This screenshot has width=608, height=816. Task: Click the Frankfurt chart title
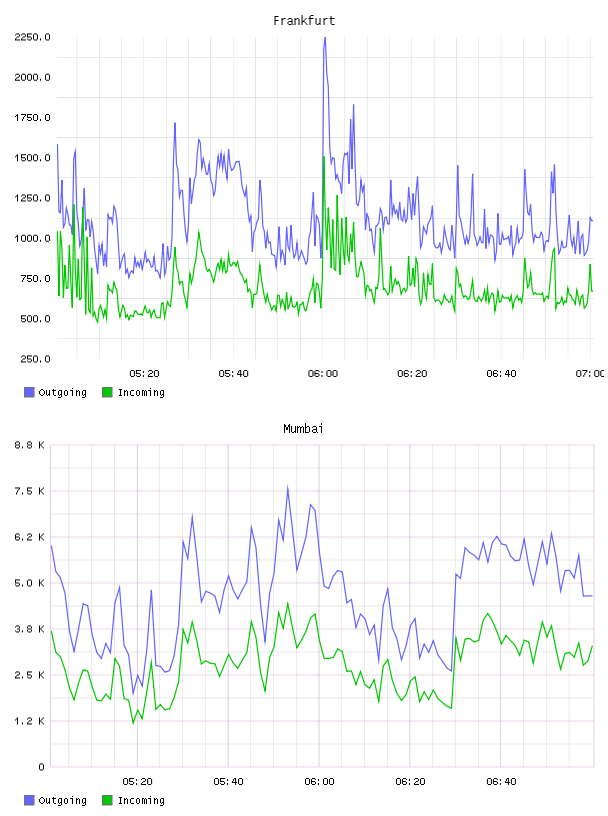304,21
